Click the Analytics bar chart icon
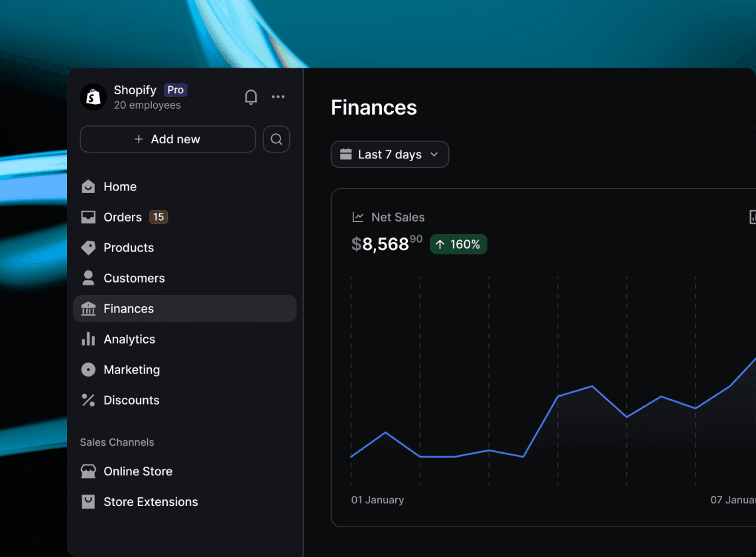The width and height of the screenshot is (756, 557). [88, 339]
